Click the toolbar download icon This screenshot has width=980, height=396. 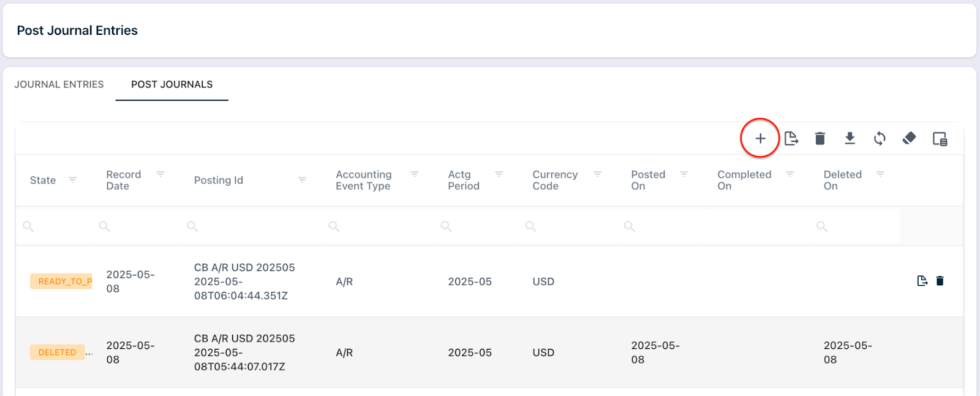[850, 138]
